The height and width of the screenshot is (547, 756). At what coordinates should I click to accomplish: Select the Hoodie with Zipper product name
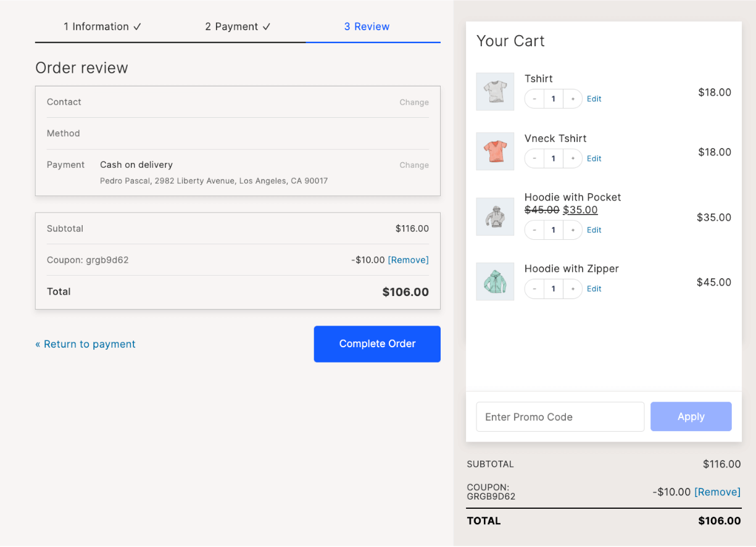[x=571, y=269]
